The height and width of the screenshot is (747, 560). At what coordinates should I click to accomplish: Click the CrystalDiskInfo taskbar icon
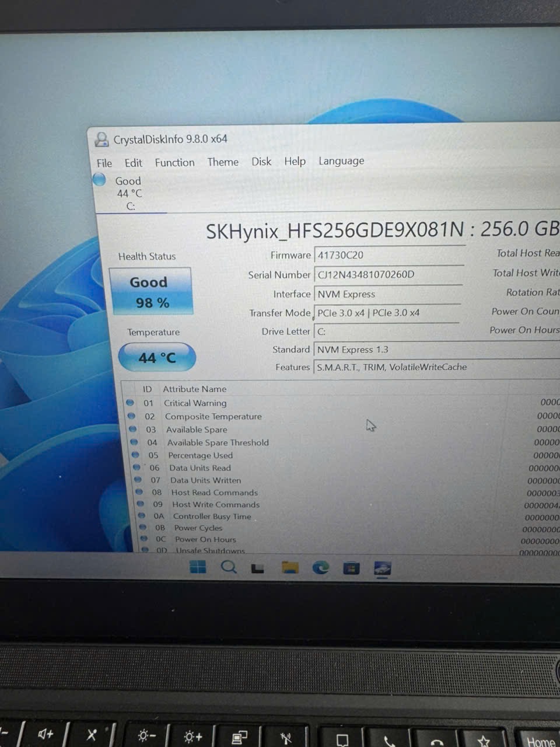tap(382, 568)
